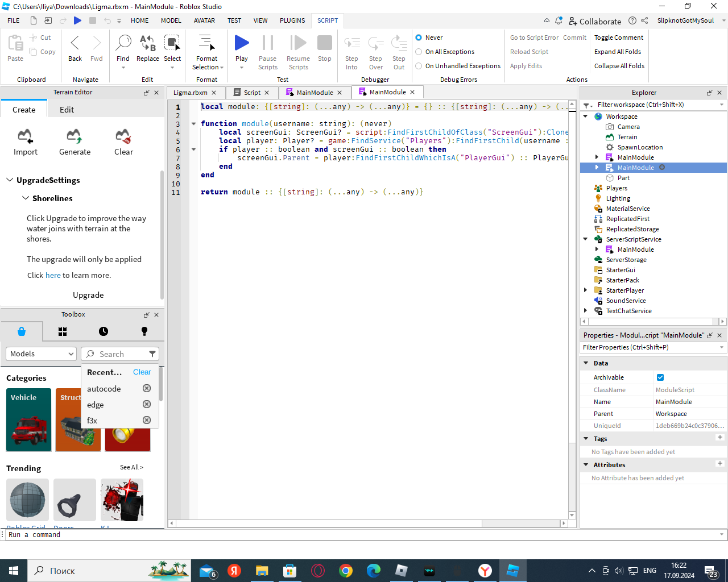The height and width of the screenshot is (582, 728).
Task: Switch to the Ligma.rbxm editor tab
Action: coord(191,93)
